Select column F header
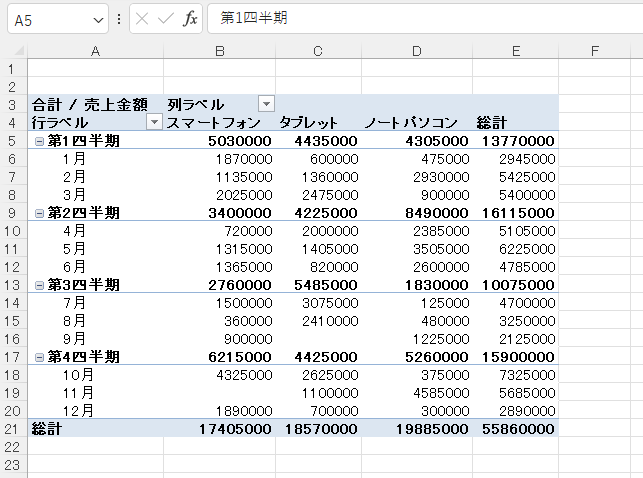The width and height of the screenshot is (643, 478). coord(595,51)
